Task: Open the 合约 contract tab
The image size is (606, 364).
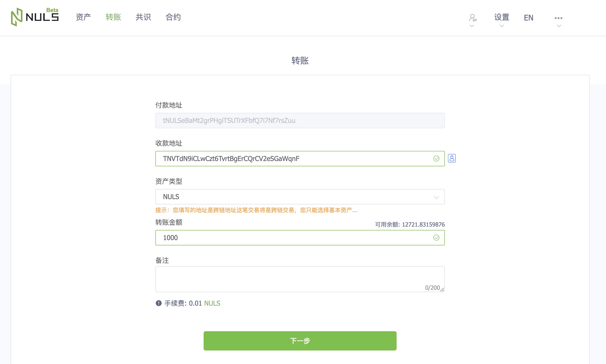Action: pos(173,17)
